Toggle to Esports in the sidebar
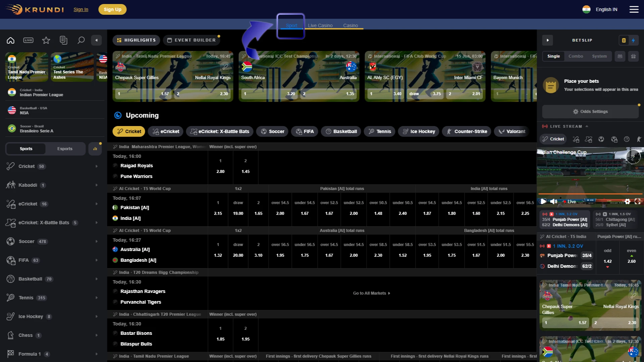The width and height of the screenshot is (644, 362). coord(65,148)
